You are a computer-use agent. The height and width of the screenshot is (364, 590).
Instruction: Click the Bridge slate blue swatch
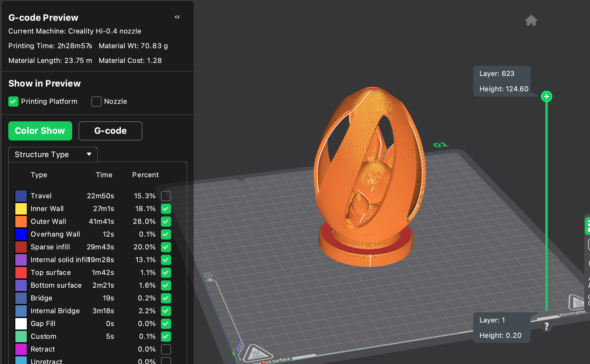pyautogui.click(x=21, y=298)
